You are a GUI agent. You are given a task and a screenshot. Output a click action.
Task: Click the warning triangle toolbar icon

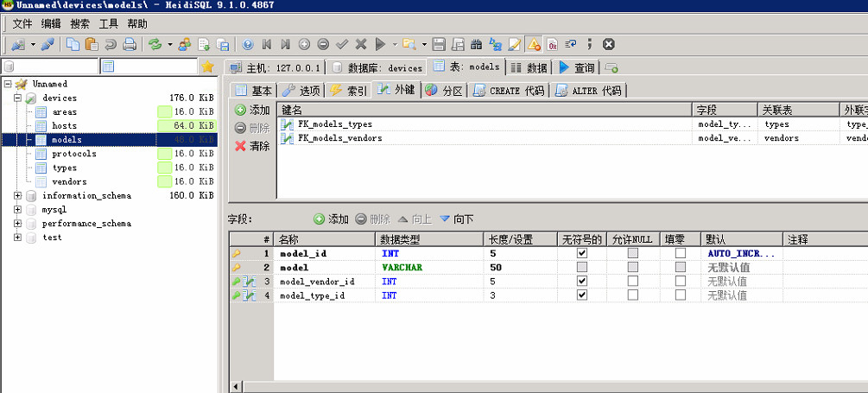point(534,44)
